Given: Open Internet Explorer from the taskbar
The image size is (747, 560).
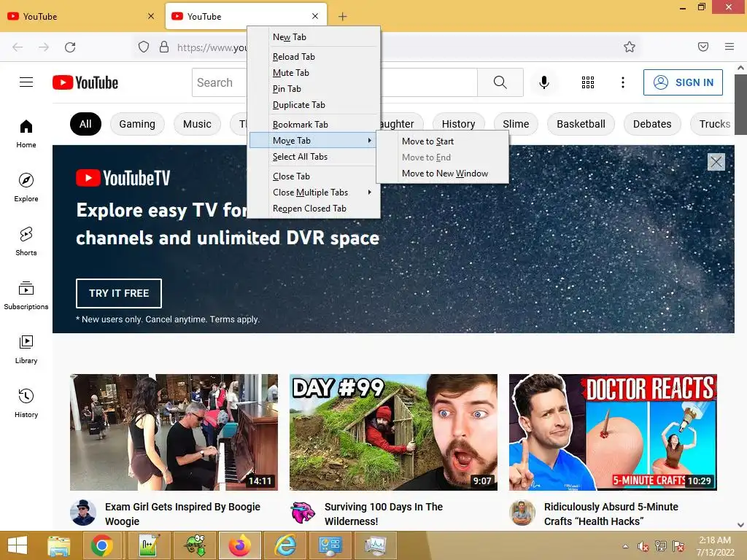Looking at the screenshot, I should 285,545.
